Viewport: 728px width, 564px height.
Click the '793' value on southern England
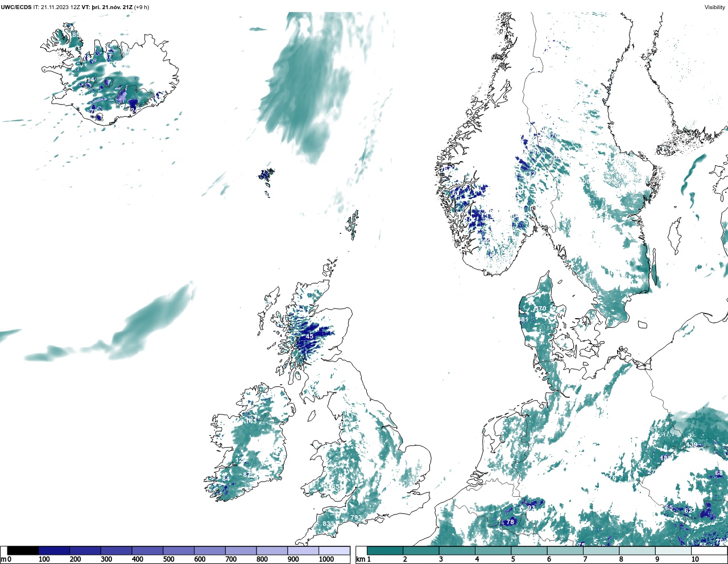click(356, 518)
